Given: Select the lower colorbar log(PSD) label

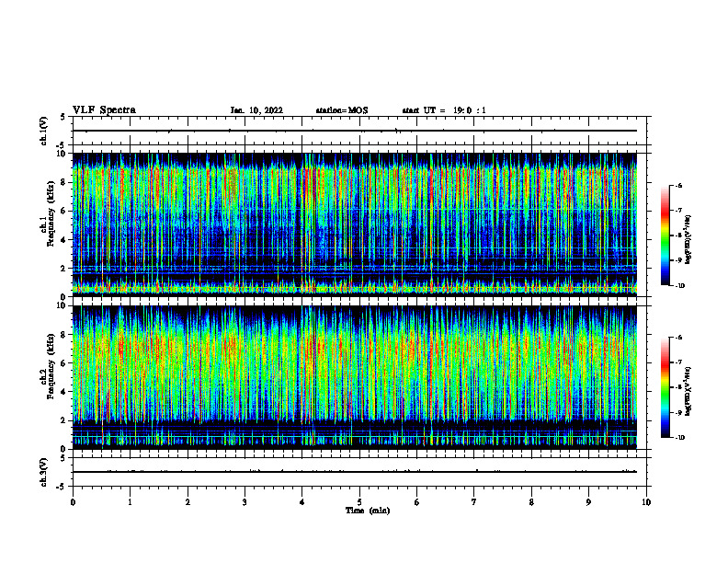Looking at the screenshot, I should pos(688,391).
